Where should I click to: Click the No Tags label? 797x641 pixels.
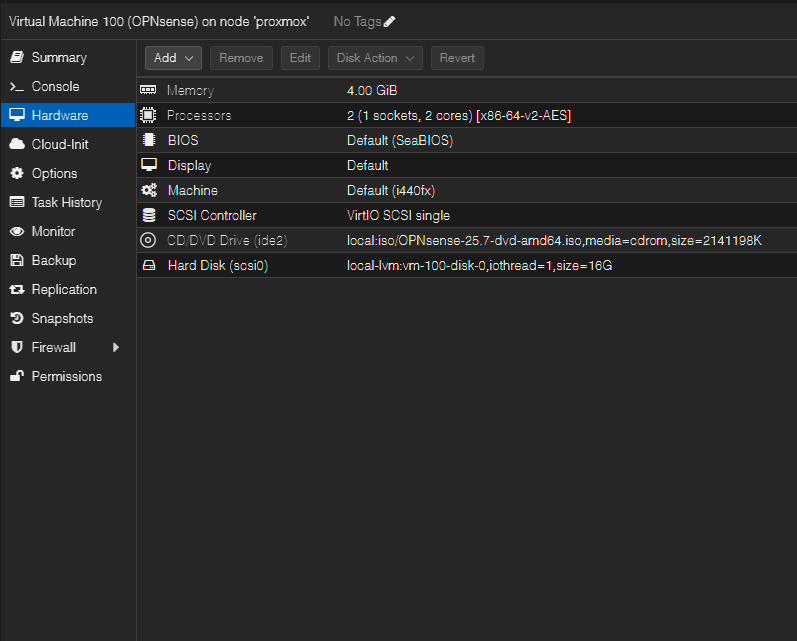[x=357, y=21]
